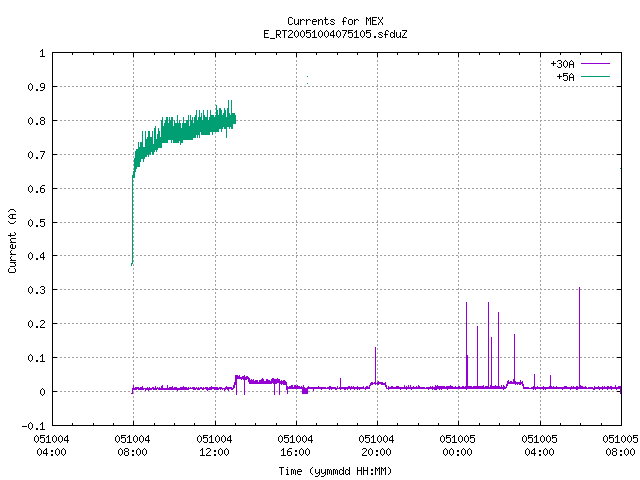
Task: Click the x-axis tick 051004 04:00
Action: click(x=51, y=445)
